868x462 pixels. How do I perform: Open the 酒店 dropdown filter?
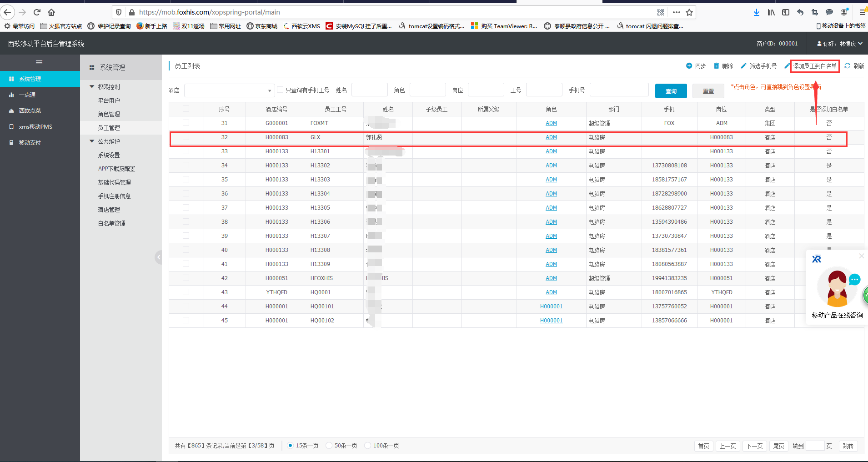[229, 90]
